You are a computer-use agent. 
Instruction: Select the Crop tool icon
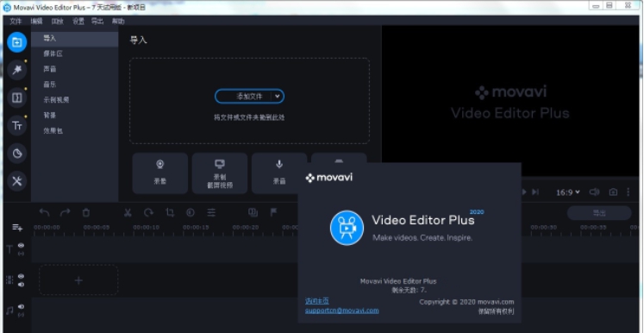(x=170, y=212)
